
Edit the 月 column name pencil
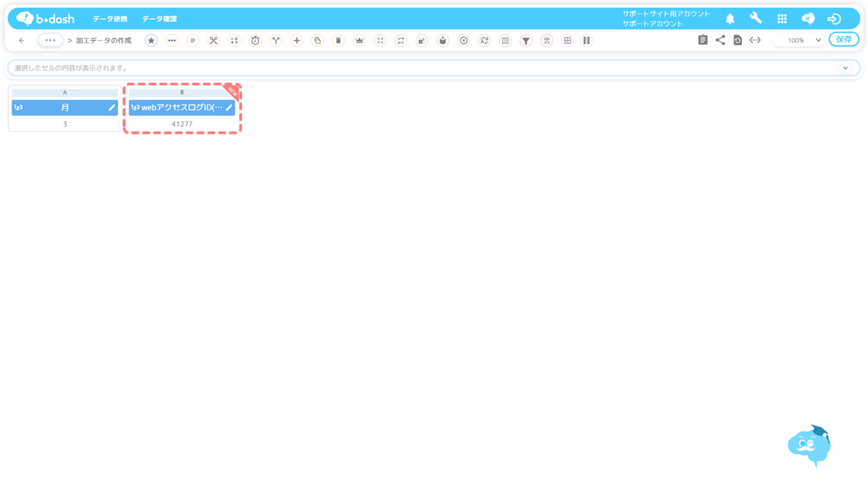coord(112,108)
